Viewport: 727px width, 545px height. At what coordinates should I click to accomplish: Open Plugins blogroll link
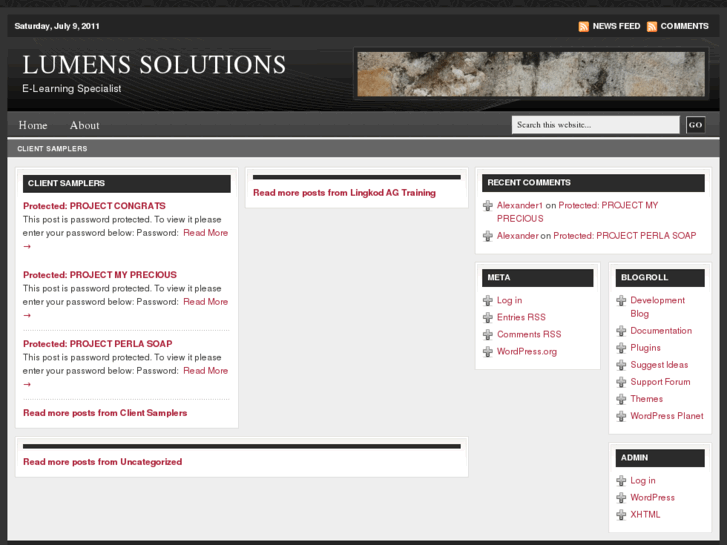coord(645,348)
